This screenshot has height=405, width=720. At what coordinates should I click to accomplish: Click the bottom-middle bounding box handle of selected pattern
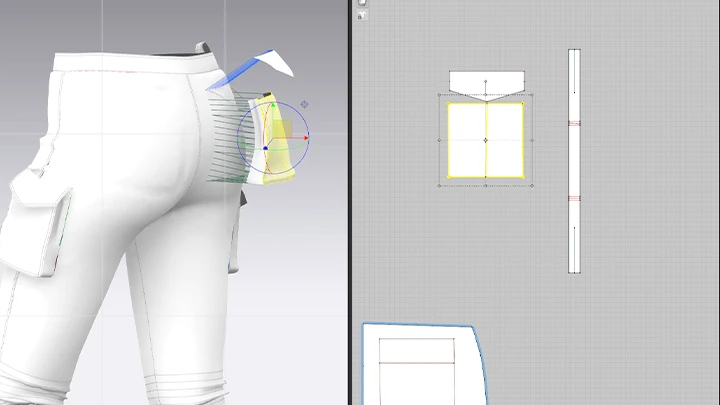(486, 186)
